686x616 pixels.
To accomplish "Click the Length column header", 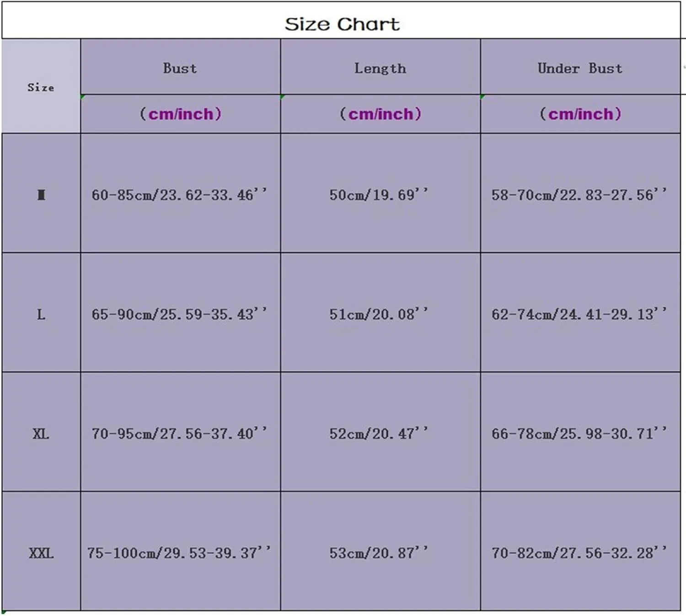I will pos(380,67).
